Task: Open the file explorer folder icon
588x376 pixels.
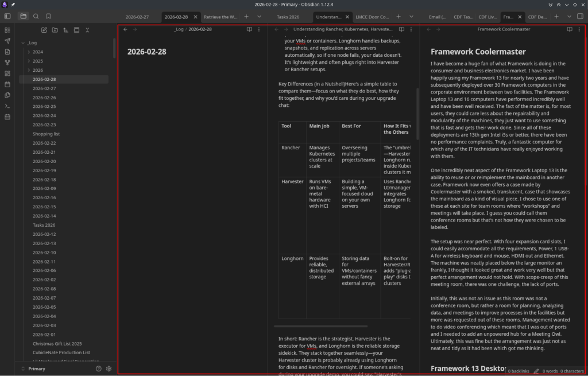Action: (23, 16)
